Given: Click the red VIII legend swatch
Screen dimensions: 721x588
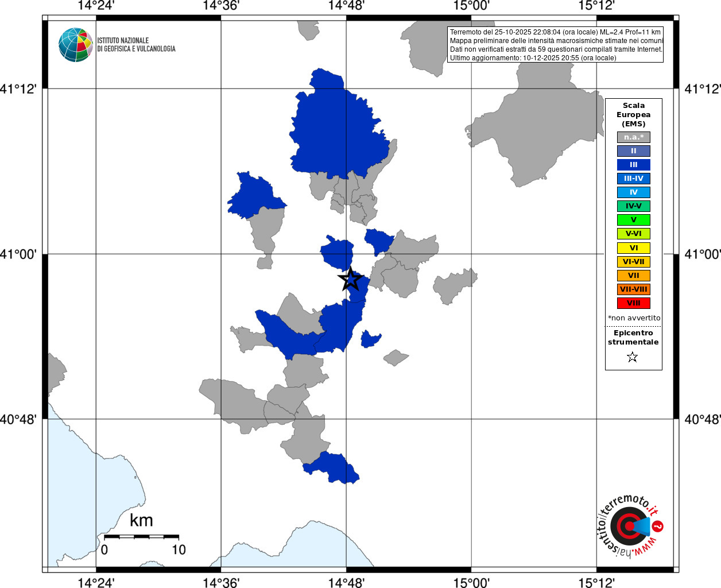Looking at the screenshot, I should 634,303.
